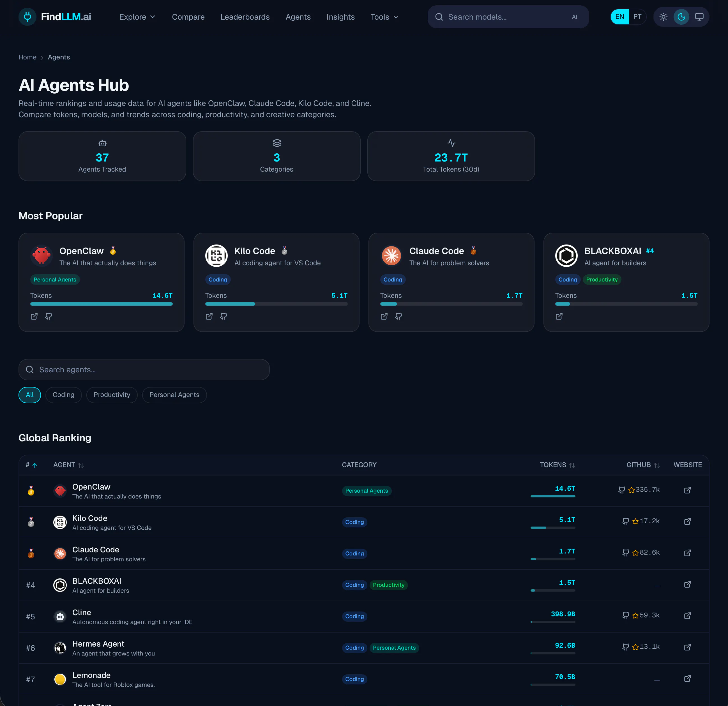Open the Agents nav item

298,17
